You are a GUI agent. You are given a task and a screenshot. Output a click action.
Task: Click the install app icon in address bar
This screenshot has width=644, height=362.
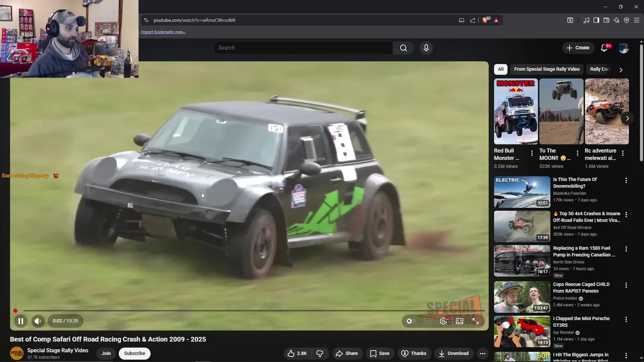tap(461, 20)
